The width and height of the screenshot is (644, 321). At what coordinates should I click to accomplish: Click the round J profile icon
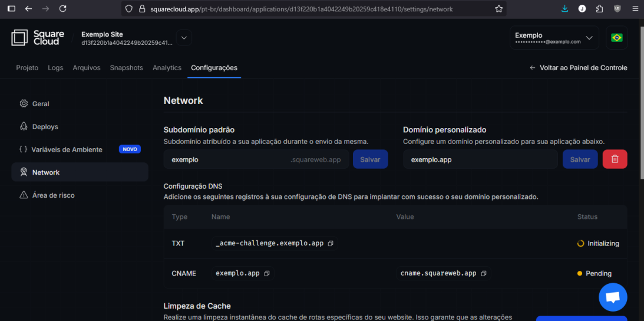pos(582,9)
